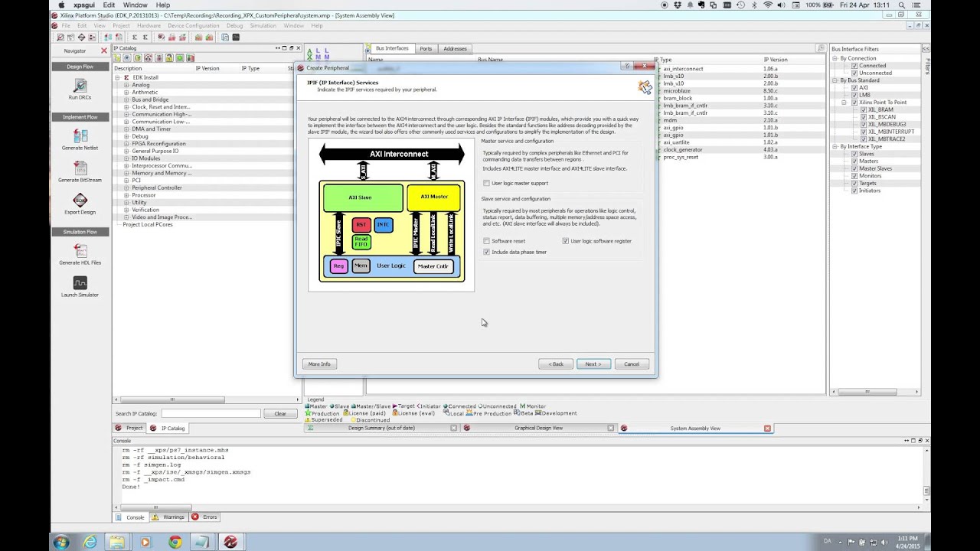Click Cancel in Create Peripheral wizard

(632, 364)
